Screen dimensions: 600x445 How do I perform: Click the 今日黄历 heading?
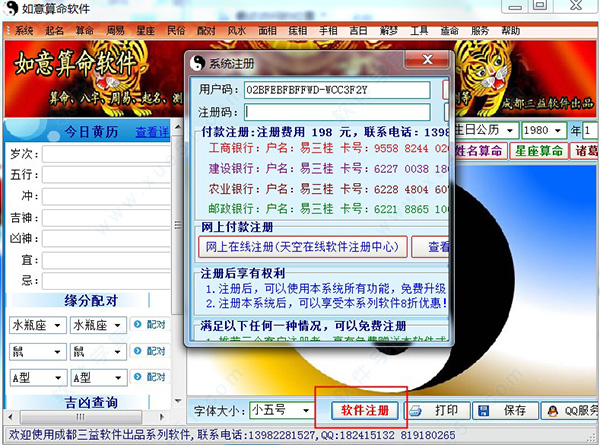click(91, 132)
